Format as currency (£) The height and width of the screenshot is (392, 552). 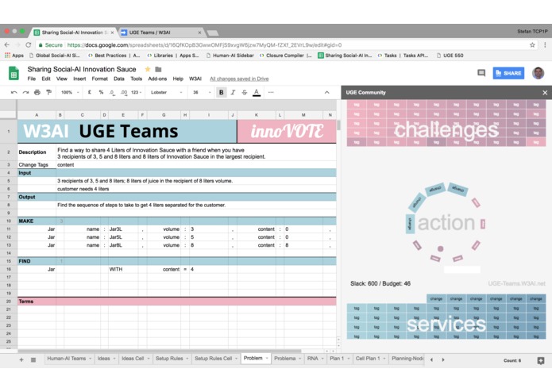(x=90, y=93)
